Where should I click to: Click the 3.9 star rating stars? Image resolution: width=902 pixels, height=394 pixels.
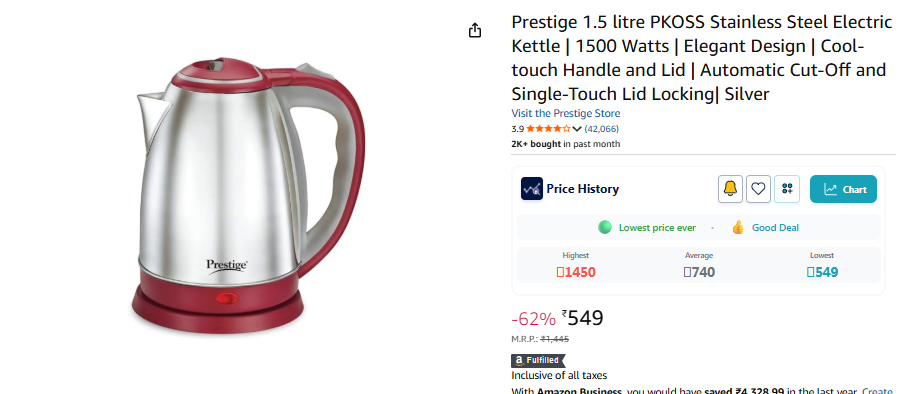(x=548, y=129)
